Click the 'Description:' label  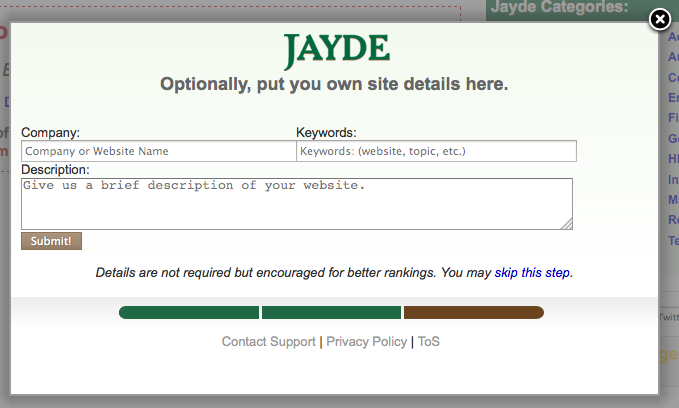(55, 170)
